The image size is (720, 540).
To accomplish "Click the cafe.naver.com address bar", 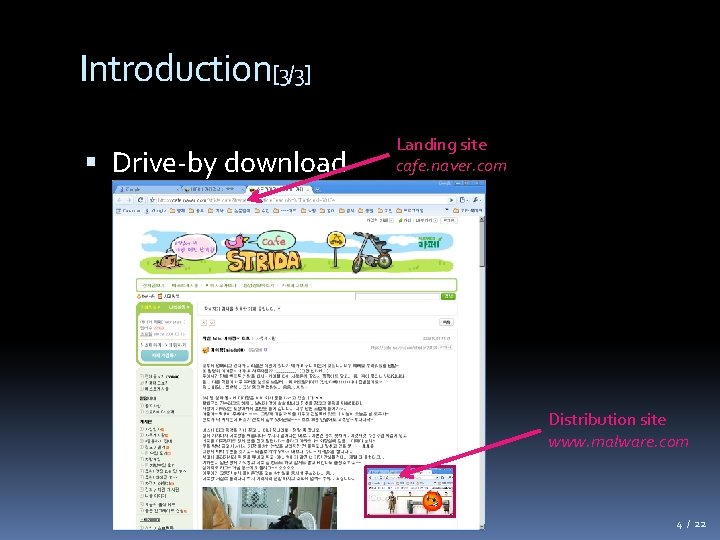I will click(x=301, y=200).
